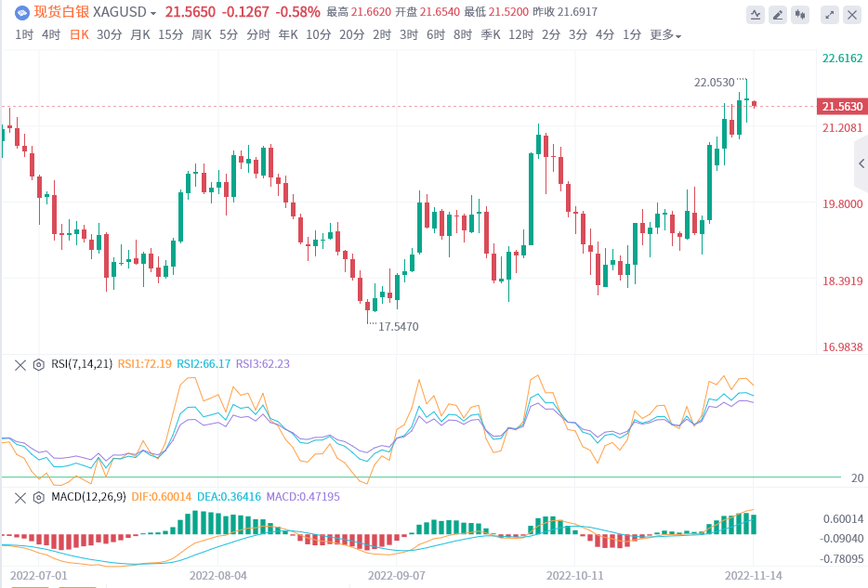
Task: Switch to the 4分 timeframe
Action: coord(605,35)
